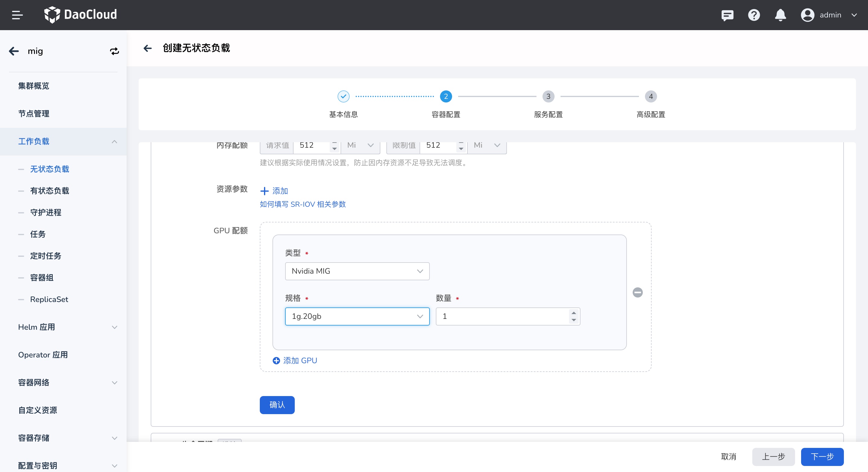Select 定时任务 in sidebar

[46, 256]
